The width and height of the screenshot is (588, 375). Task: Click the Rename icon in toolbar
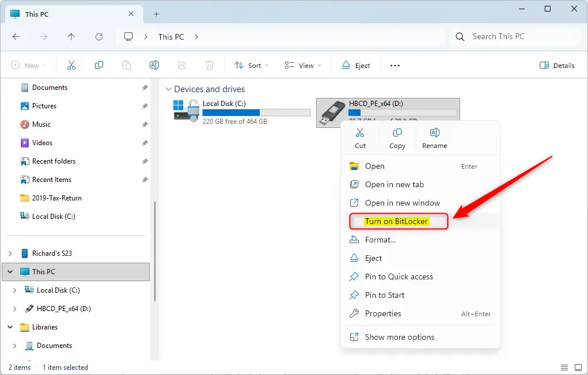pyautogui.click(x=154, y=65)
